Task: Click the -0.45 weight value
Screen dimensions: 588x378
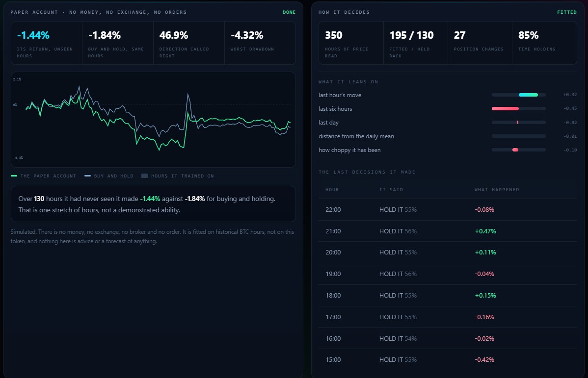Action: click(570, 109)
